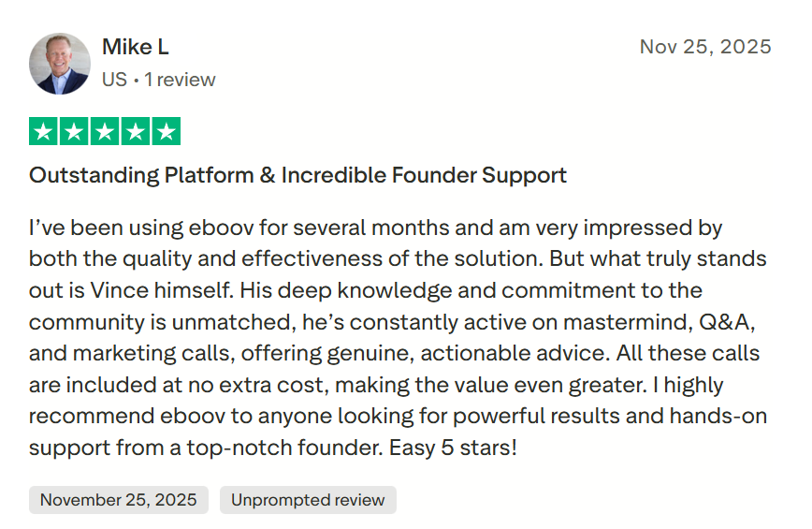Select the fifth rating star
Viewport: 812px width, 529px height.
(x=167, y=132)
